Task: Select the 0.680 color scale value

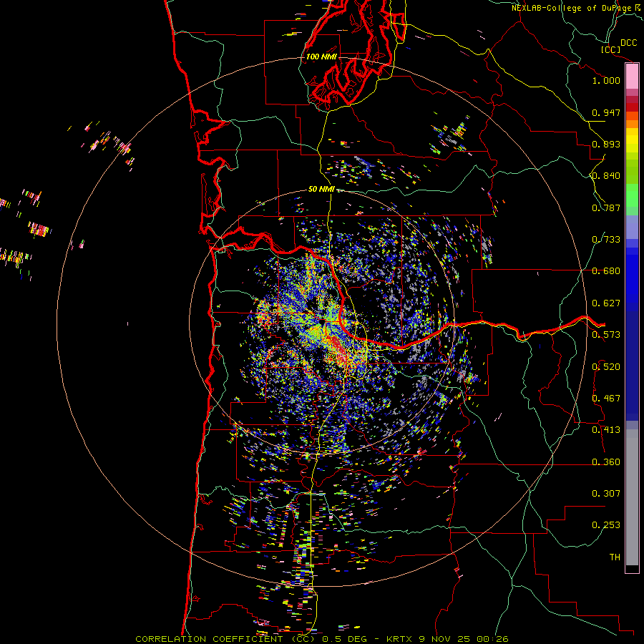Action: click(606, 271)
